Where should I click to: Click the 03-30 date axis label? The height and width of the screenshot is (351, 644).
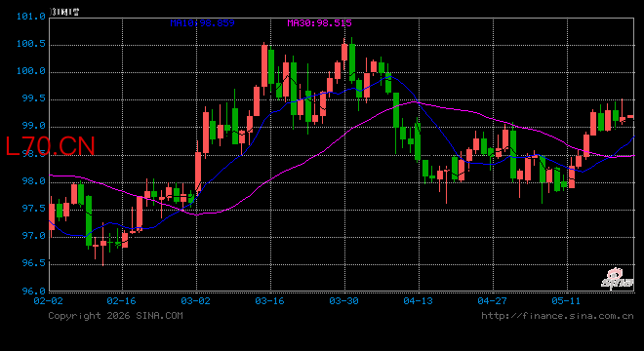pyautogui.click(x=343, y=301)
